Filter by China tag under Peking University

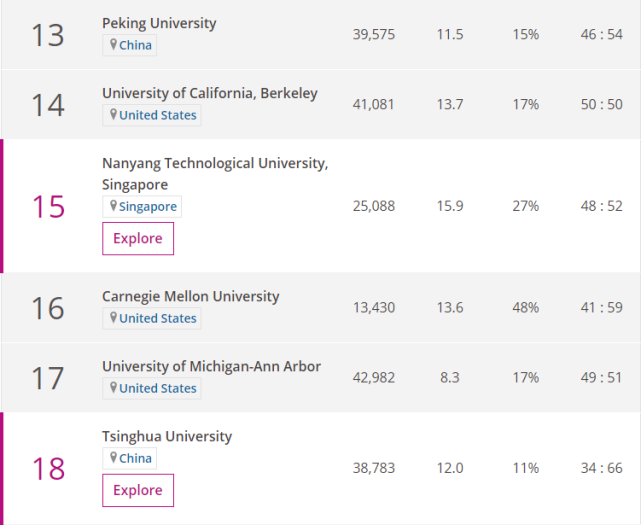point(136,45)
